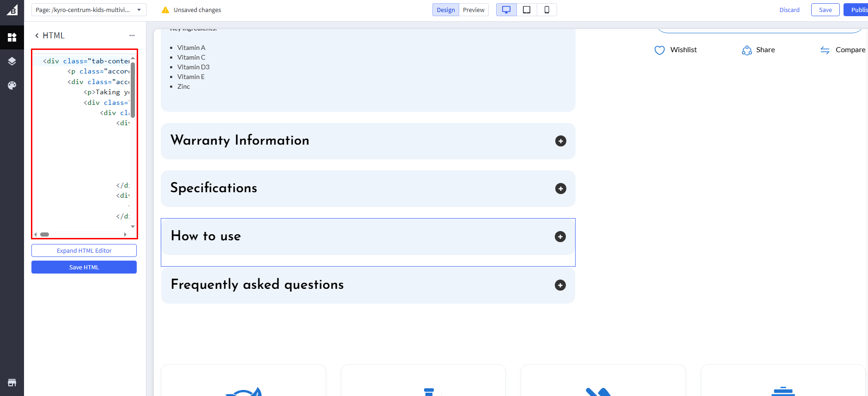Switch to tablet viewport icon
Image resolution: width=868 pixels, height=396 pixels.
coord(527,10)
